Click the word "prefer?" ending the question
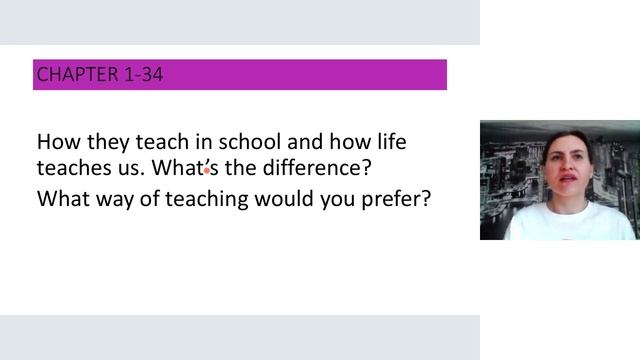 396,199
